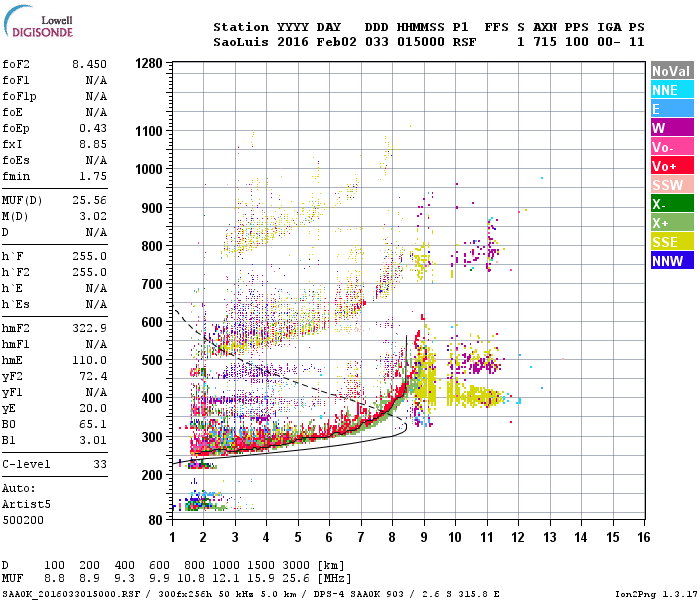This screenshot has height=600, width=700.
Task: Click the Ion2Png 1.3.17 version text
Action: [x=656, y=594]
